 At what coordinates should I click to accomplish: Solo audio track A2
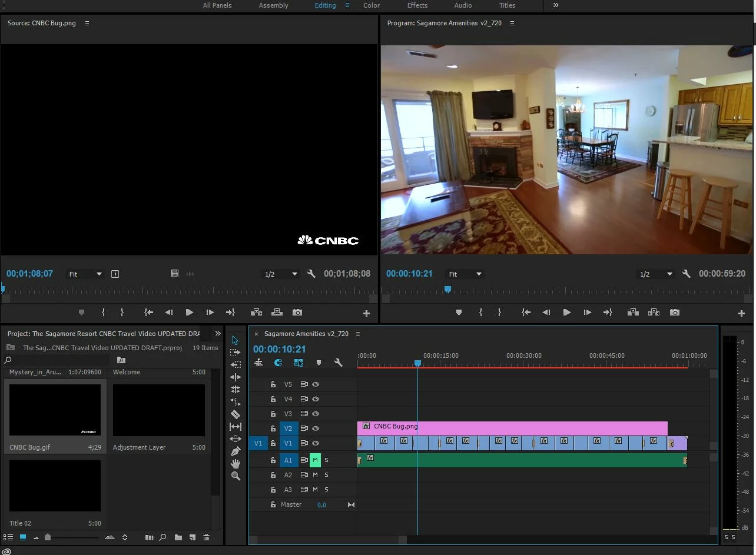point(327,475)
